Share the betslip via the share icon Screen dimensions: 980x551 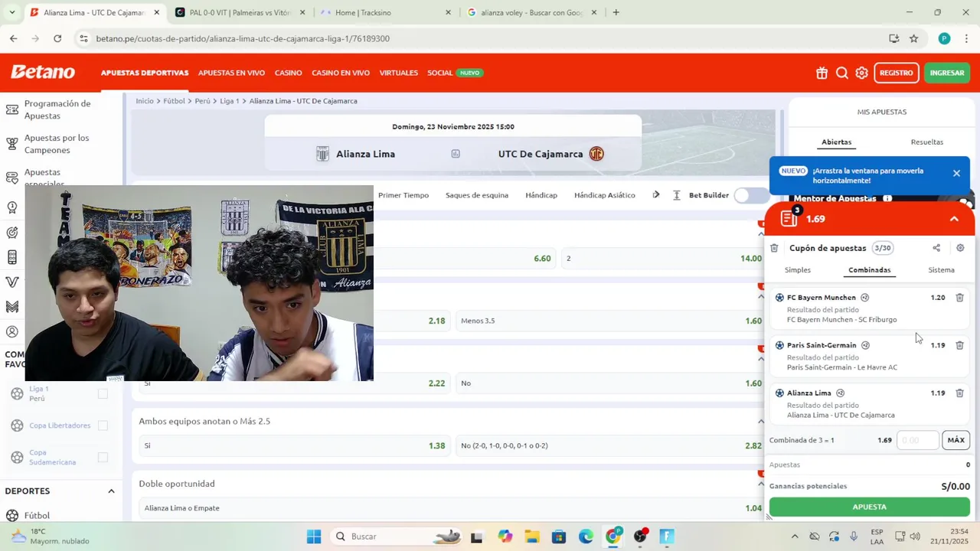[x=936, y=248]
